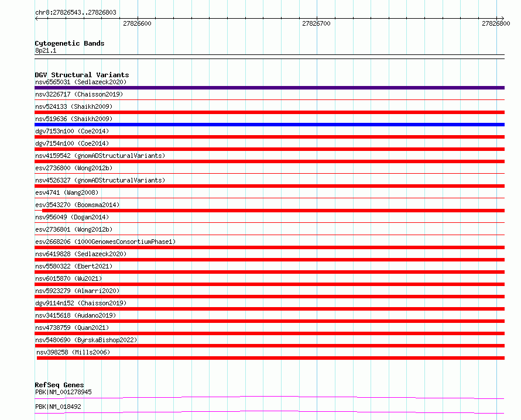The width and height of the screenshot is (521, 420).
Task: Click the purple bar of nsv6565031
Action: 269,88
